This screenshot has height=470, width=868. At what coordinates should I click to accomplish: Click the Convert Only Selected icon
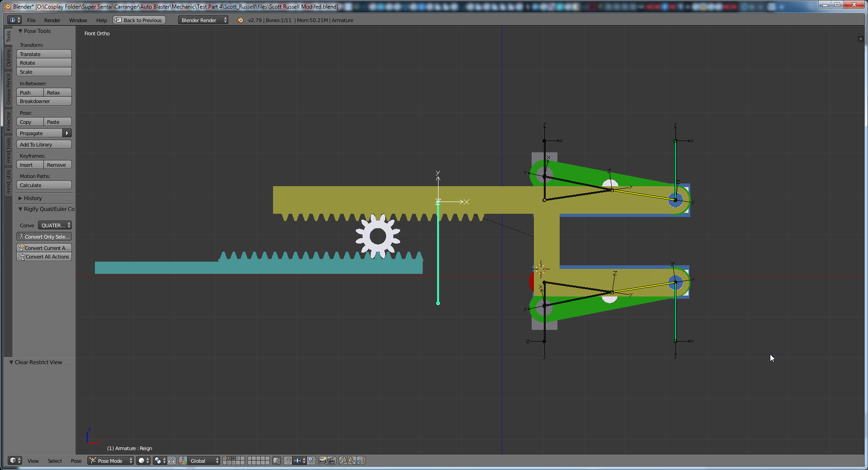[x=21, y=236]
